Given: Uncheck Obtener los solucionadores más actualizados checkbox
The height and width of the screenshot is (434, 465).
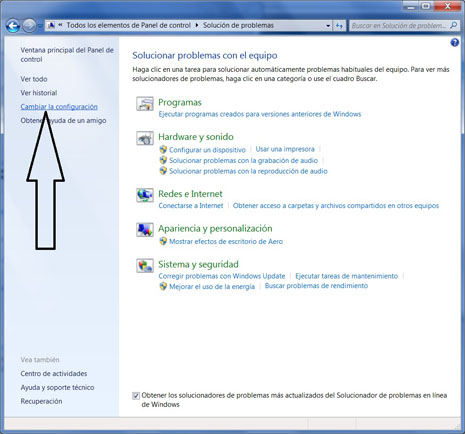Looking at the screenshot, I should 136,396.
